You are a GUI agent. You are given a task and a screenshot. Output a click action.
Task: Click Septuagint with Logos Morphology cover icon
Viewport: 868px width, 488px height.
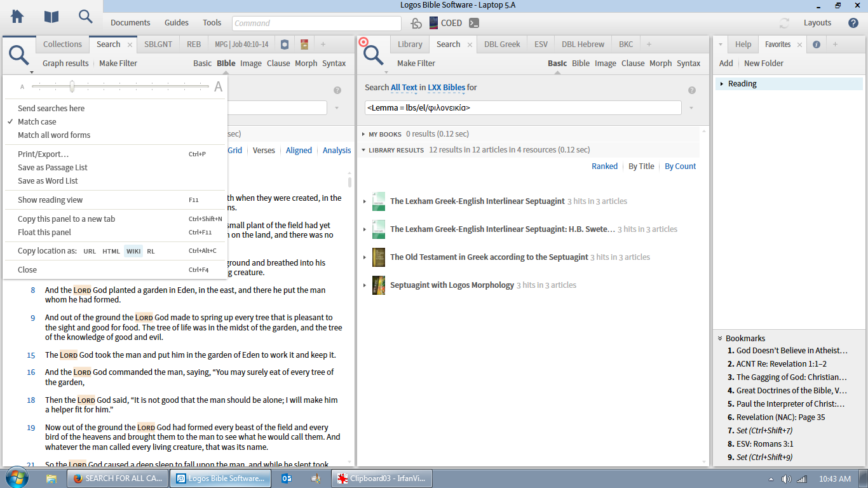tap(379, 285)
